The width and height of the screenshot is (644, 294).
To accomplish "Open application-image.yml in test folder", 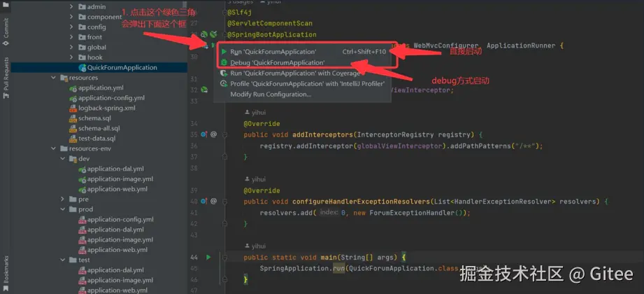I will tap(115, 280).
